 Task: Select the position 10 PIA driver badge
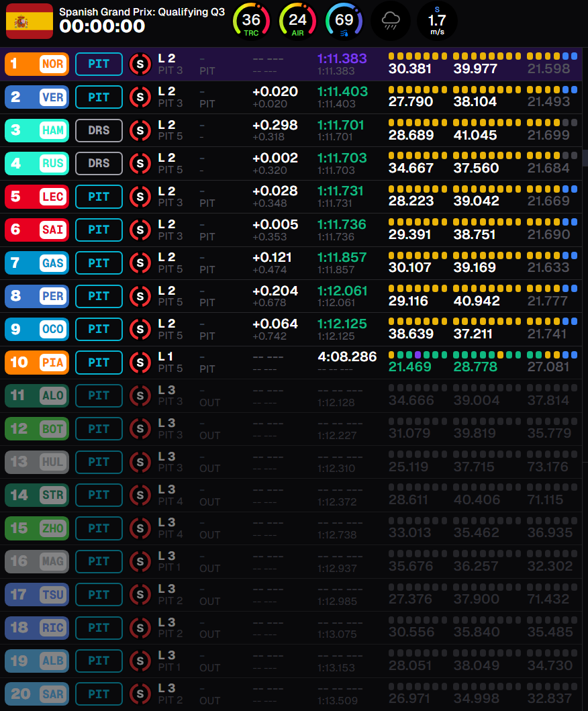[37, 363]
